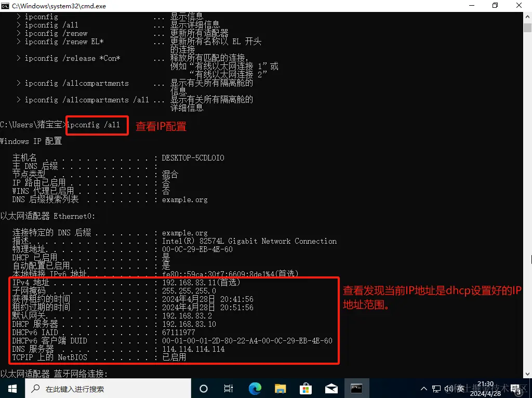Open File Explorer from the taskbar

click(280, 389)
